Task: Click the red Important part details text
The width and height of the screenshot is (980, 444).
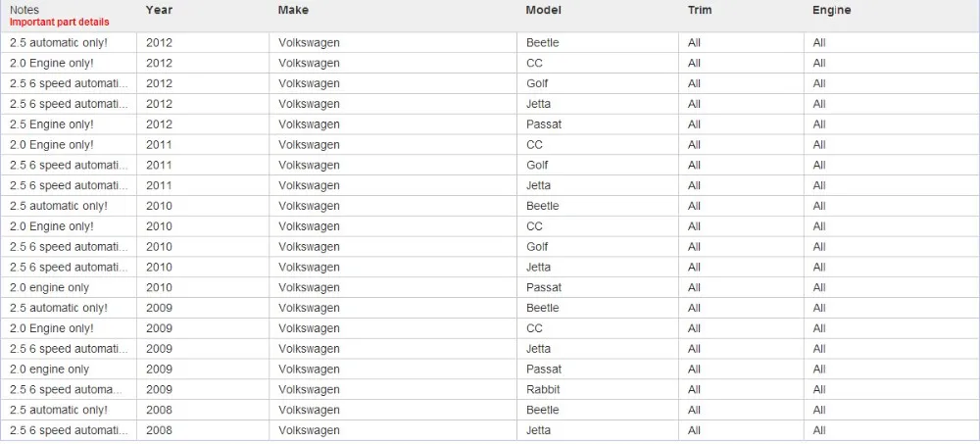Action: tap(60, 22)
